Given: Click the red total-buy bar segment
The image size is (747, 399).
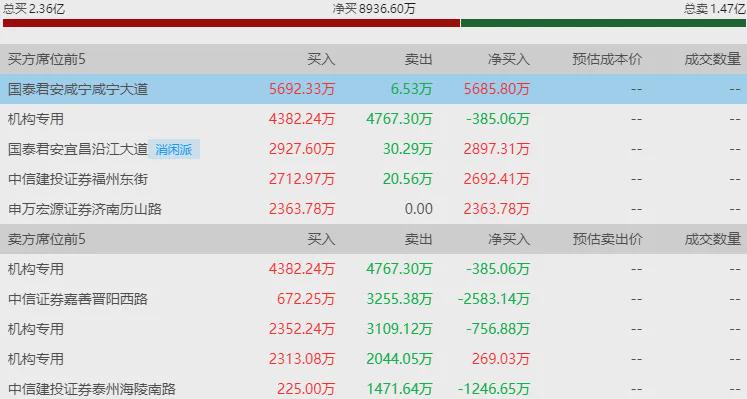Looking at the screenshot, I should (x=232, y=23).
